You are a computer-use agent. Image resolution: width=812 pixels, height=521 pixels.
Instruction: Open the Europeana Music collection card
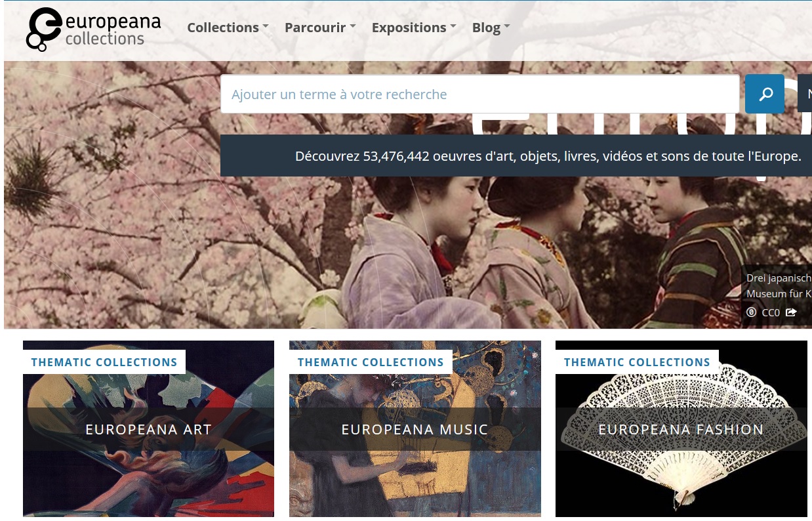[x=415, y=429]
